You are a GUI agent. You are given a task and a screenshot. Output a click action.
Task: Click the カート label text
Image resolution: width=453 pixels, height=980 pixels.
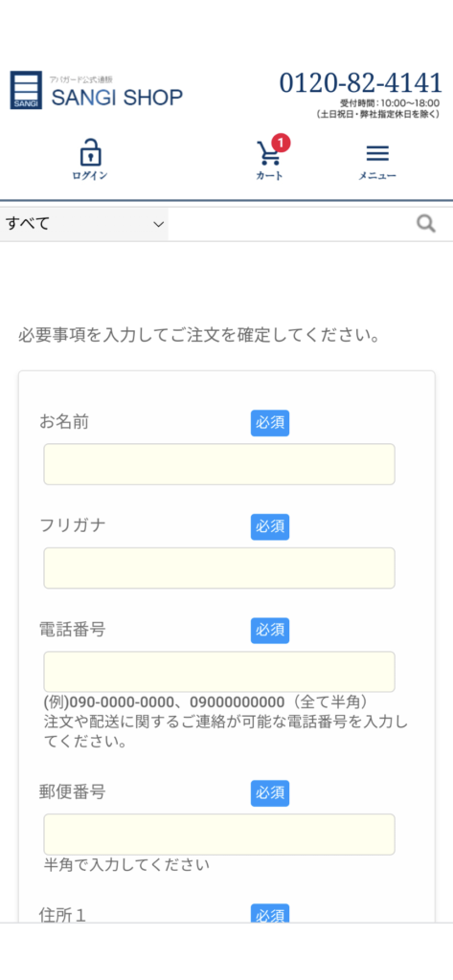(x=270, y=176)
